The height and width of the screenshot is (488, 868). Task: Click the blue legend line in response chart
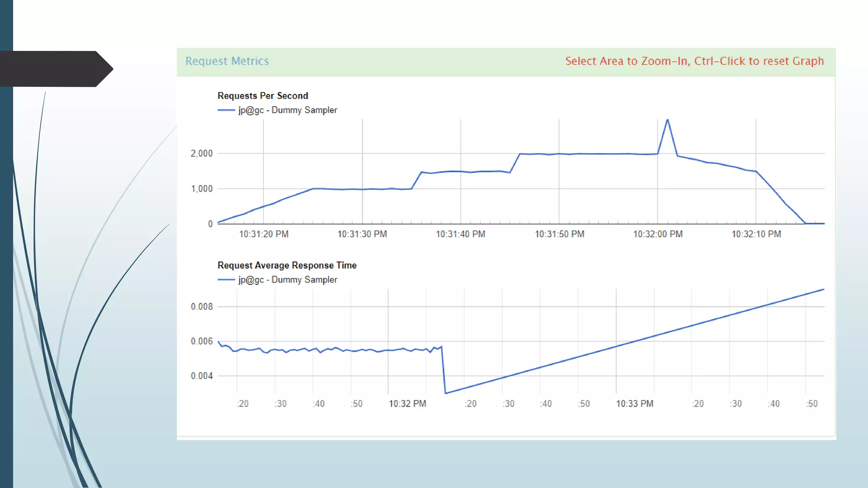coord(226,280)
